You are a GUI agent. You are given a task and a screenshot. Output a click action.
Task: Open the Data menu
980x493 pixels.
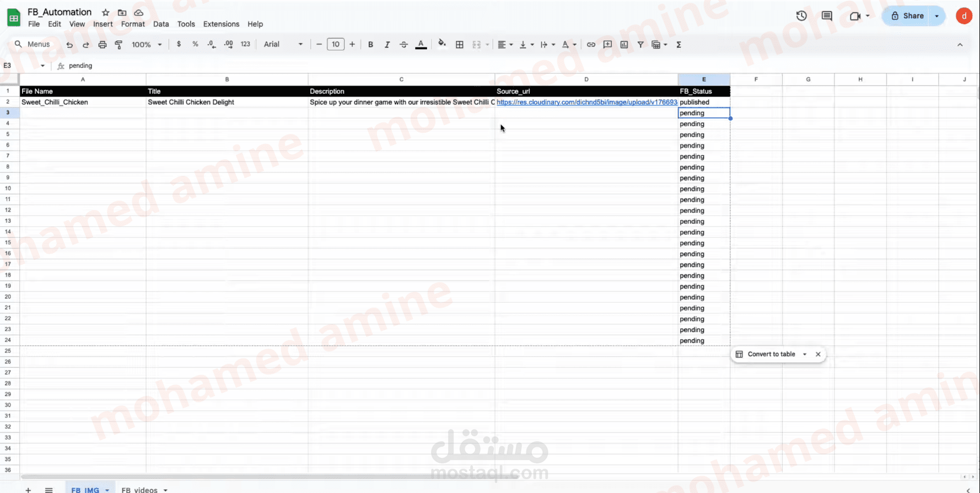(x=161, y=24)
